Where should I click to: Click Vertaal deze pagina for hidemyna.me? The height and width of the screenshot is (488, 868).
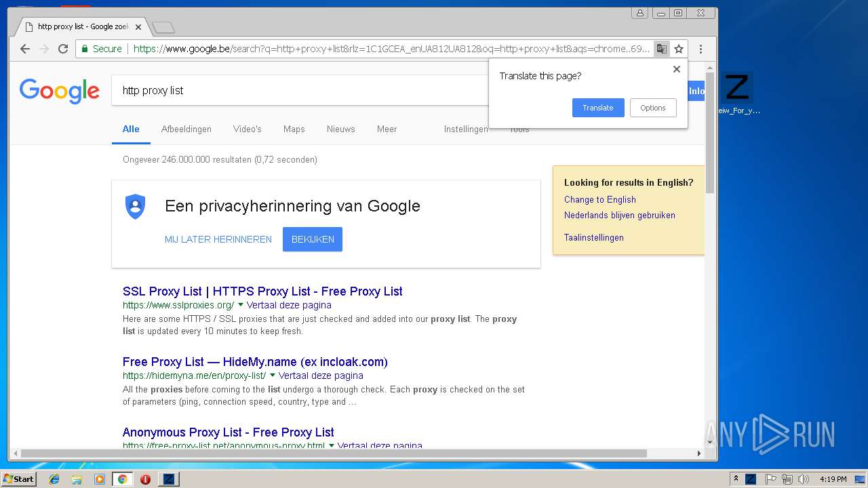[x=321, y=375]
